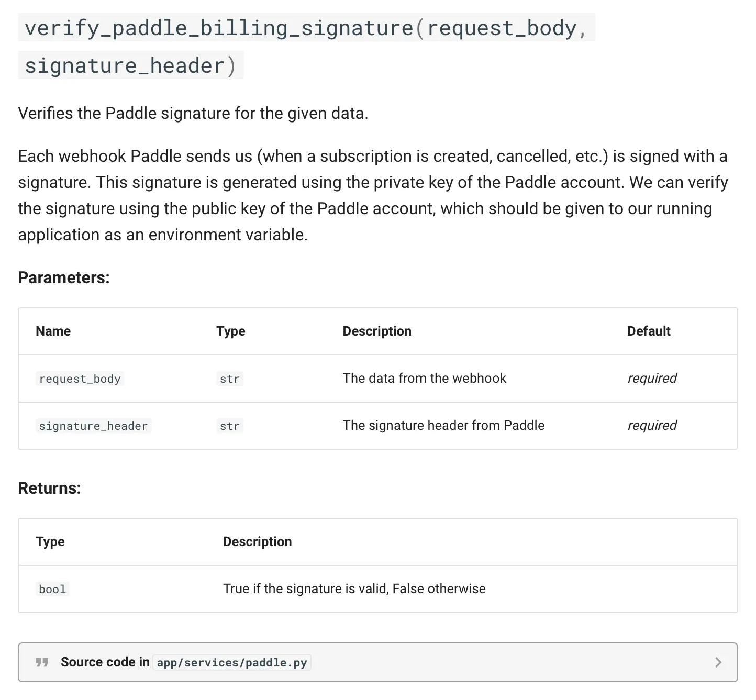Toggle the required marker for request_body
756x700 pixels.
coord(652,379)
